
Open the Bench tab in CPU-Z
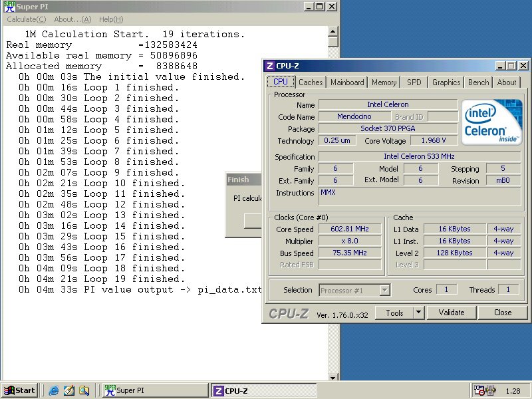(478, 82)
